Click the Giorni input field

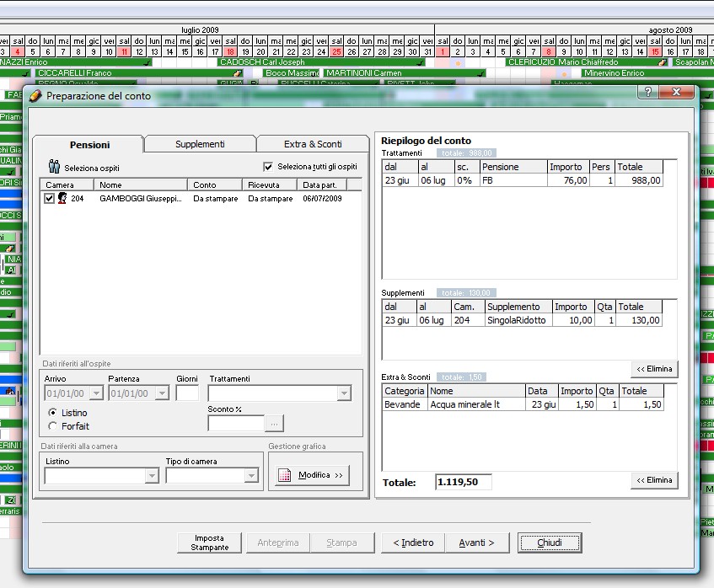coord(187,393)
